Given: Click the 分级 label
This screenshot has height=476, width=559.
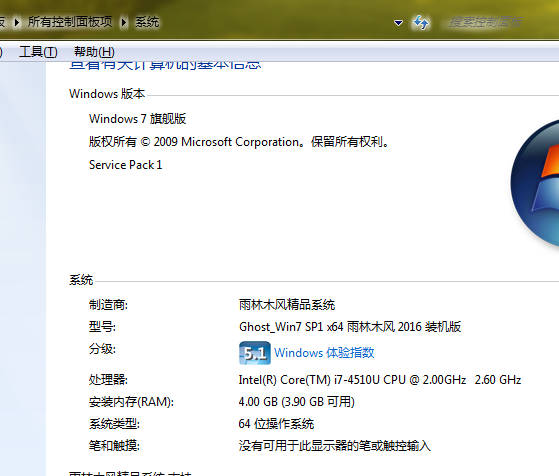Looking at the screenshot, I should point(102,349).
